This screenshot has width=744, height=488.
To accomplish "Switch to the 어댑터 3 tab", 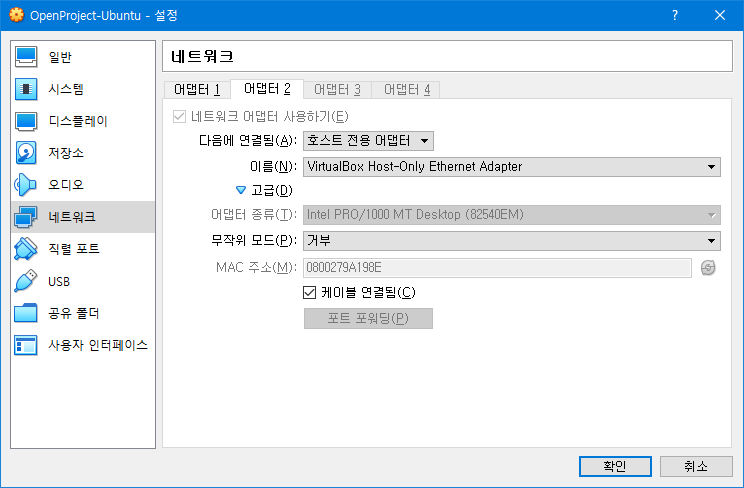I will (336, 90).
